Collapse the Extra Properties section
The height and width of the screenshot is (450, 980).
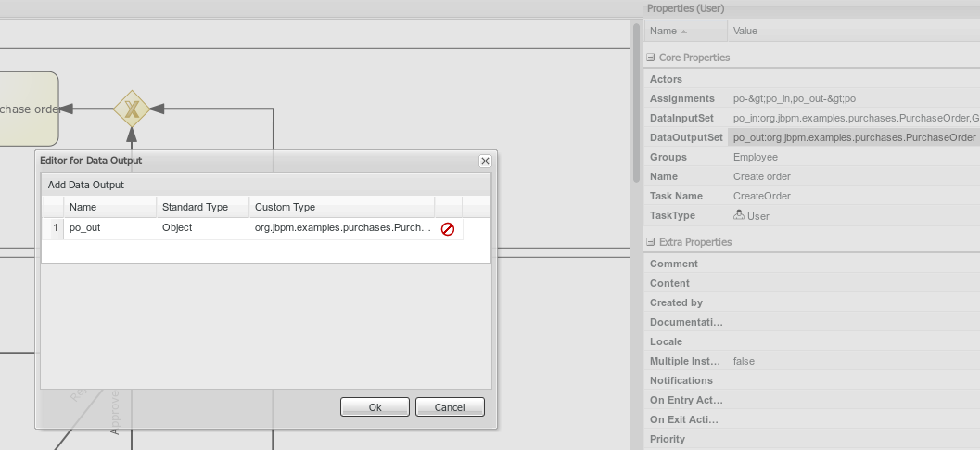click(x=651, y=242)
